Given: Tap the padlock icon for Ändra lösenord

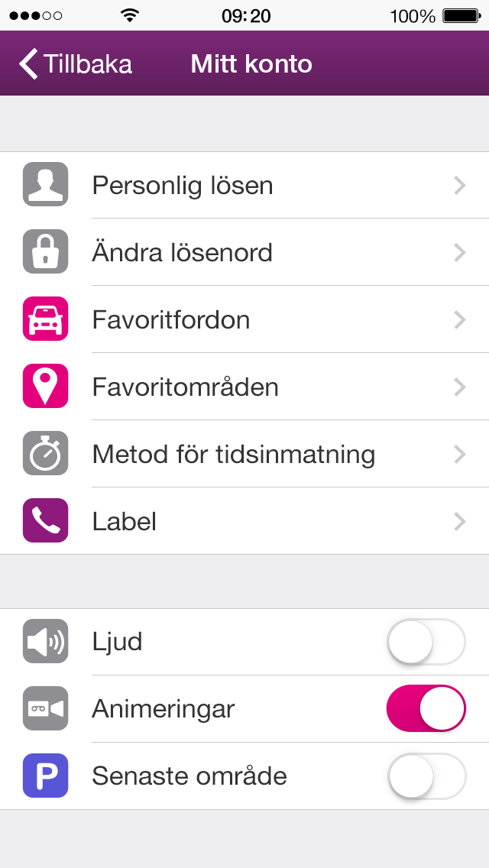Looking at the screenshot, I should click(x=46, y=252).
